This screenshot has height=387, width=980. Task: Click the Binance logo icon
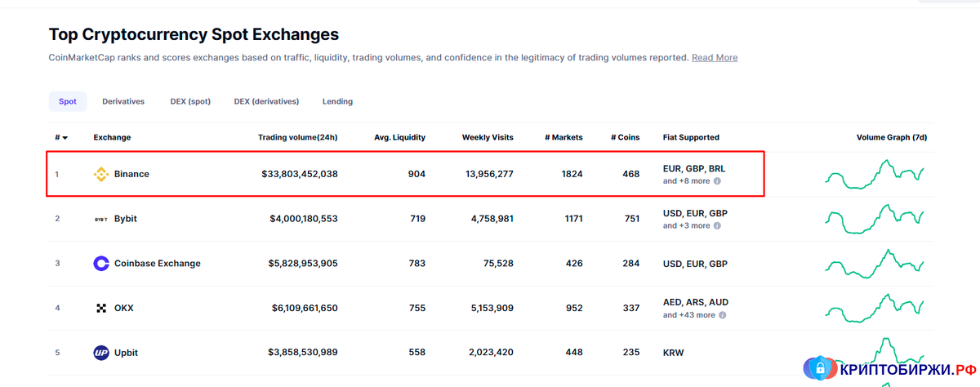(x=101, y=174)
